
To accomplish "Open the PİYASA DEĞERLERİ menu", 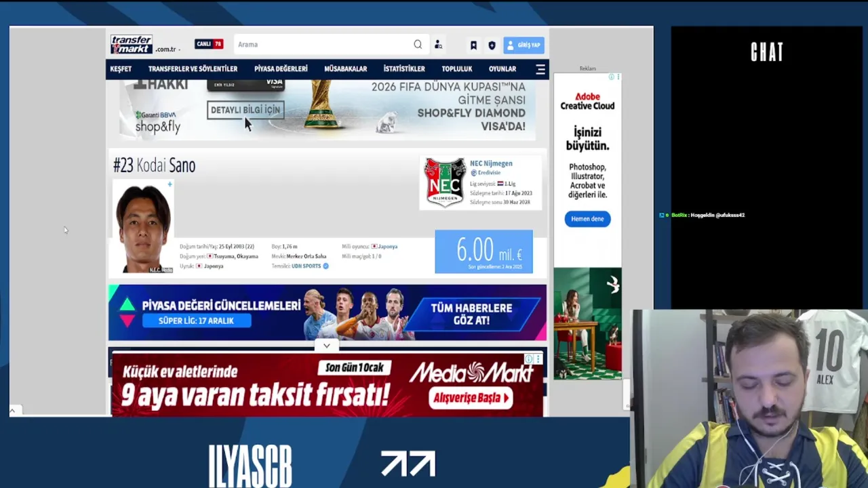I will pos(281,68).
